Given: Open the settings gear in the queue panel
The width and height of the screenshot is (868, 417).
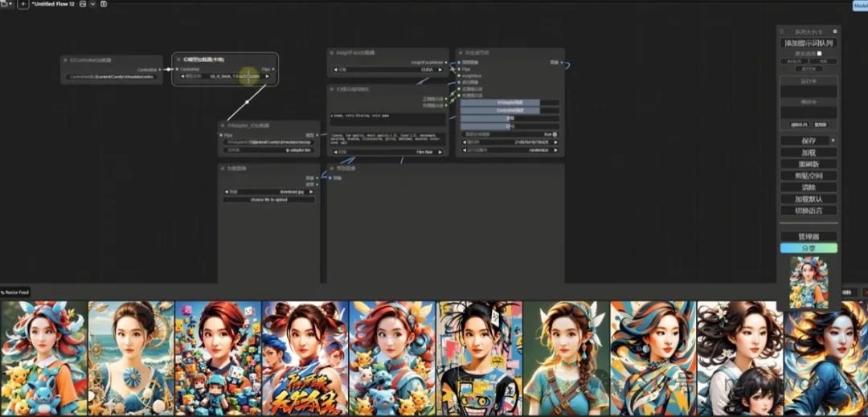Looking at the screenshot, I should [835, 31].
